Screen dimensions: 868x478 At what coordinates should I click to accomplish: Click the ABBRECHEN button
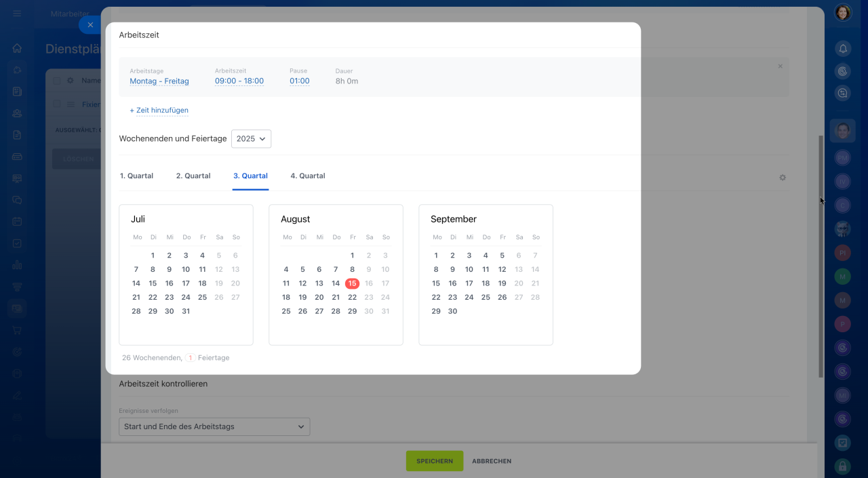click(x=492, y=461)
